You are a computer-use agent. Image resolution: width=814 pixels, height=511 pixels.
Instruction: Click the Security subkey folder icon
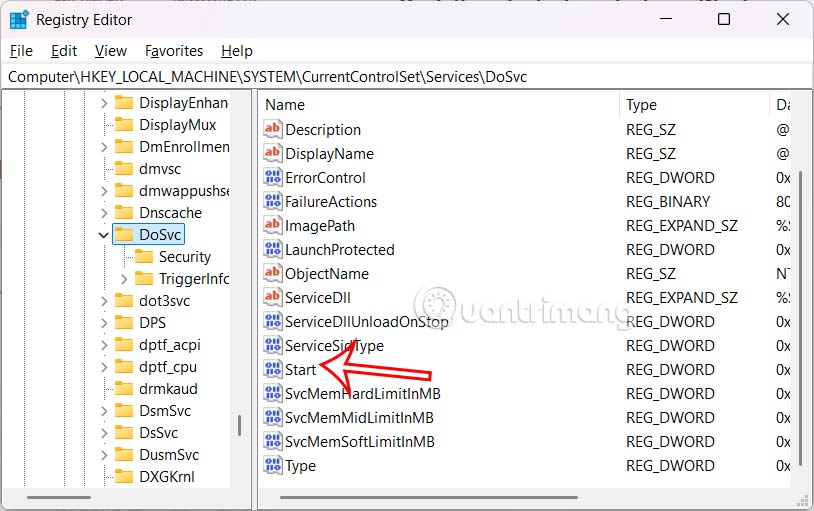tap(143, 257)
